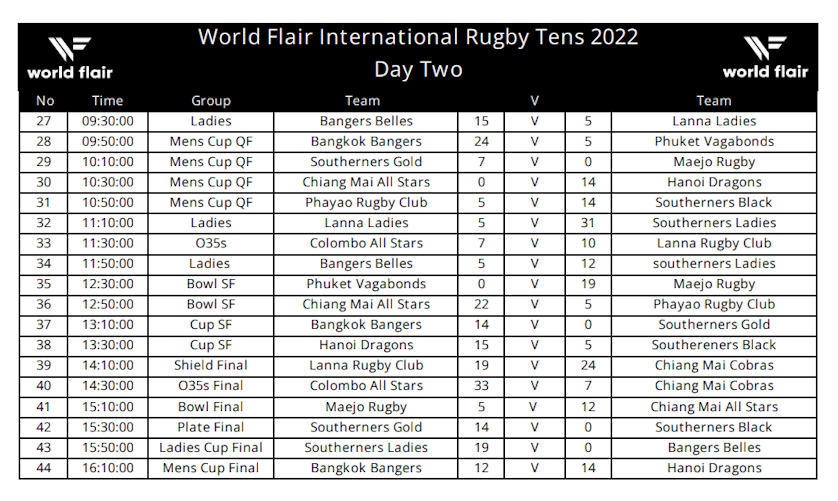The image size is (838, 501).
Task: Click match number 40 cell
Action: tap(44, 386)
